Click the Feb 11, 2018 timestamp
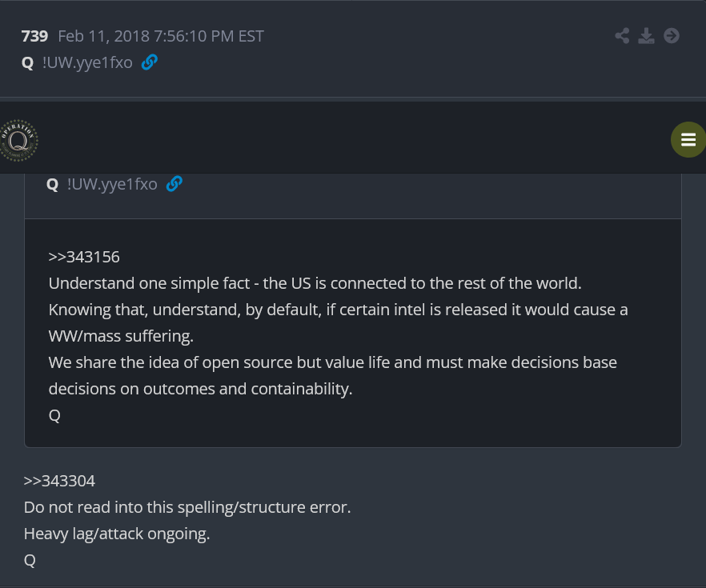706x588 pixels. point(161,36)
